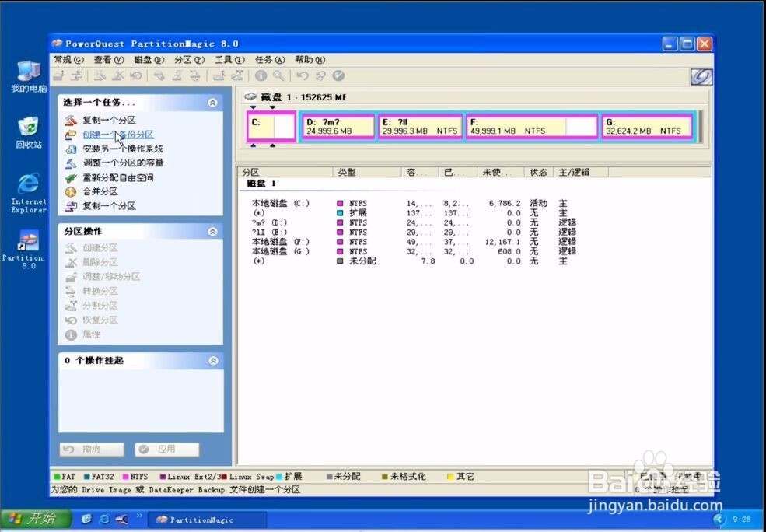Click the PartitionMagic taskbar button
The width and height of the screenshot is (766, 532).
click(207, 520)
